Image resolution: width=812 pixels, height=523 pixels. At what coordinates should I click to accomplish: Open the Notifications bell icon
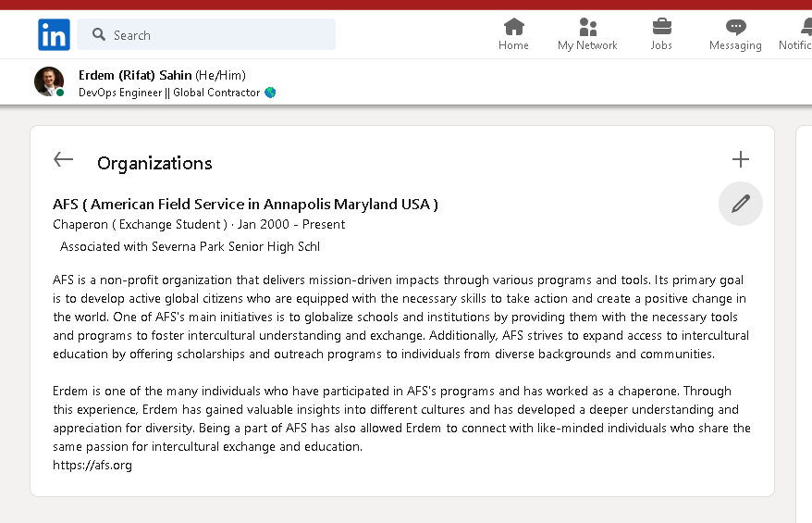coord(806,26)
